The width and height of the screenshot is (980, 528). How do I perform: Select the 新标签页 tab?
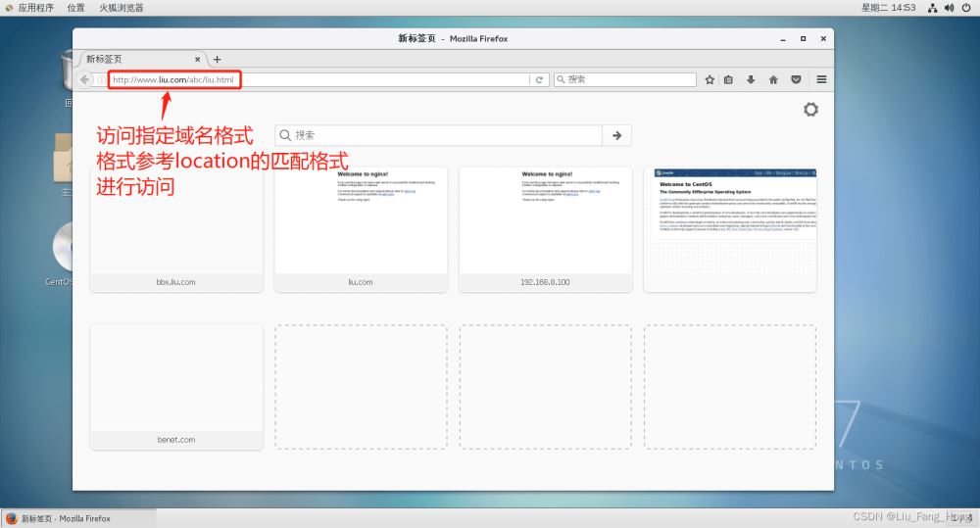142,60
